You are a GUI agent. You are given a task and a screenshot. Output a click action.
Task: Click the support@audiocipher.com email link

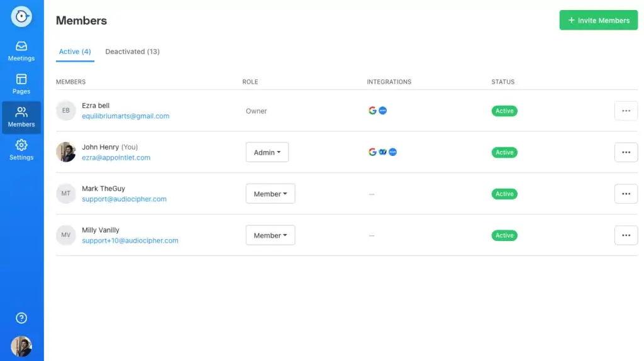tap(124, 199)
